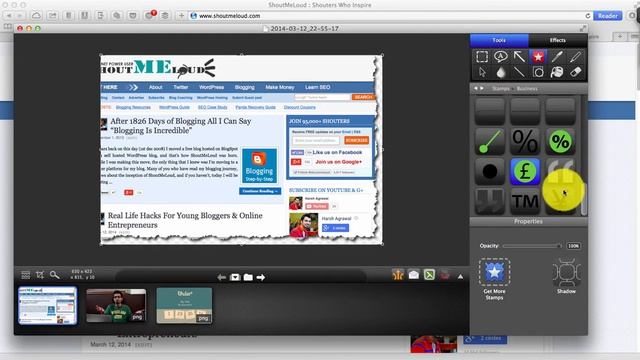Click Safari share button

[x=52, y=16]
